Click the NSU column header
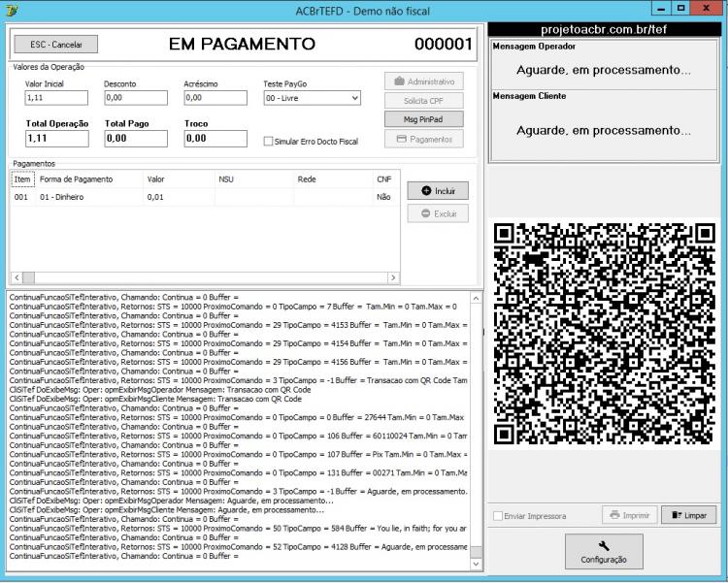 tap(254, 179)
